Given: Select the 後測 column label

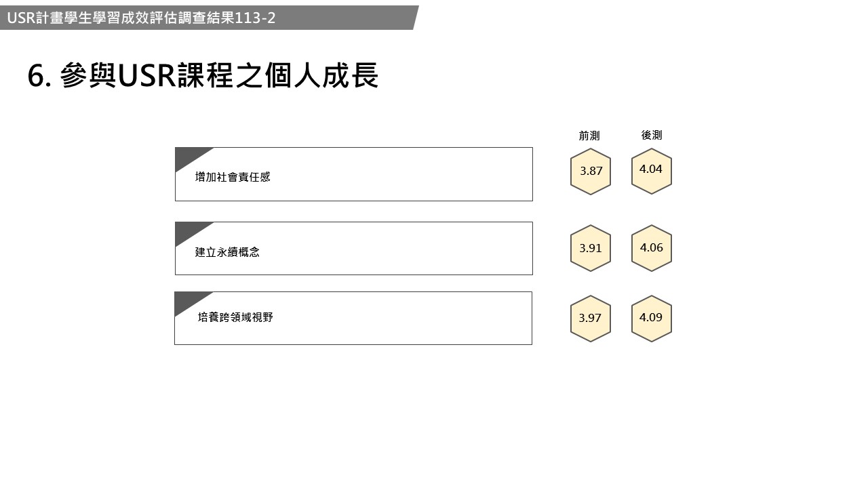Looking at the screenshot, I should (652, 135).
